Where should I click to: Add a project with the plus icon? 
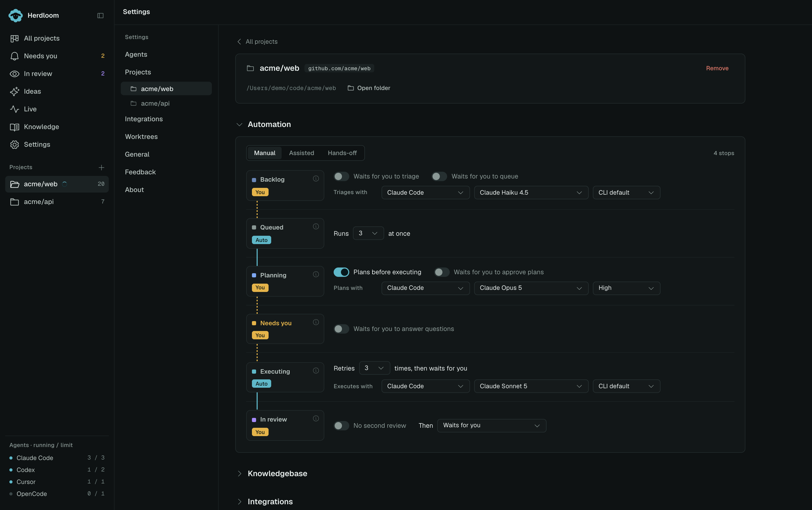pos(101,168)
